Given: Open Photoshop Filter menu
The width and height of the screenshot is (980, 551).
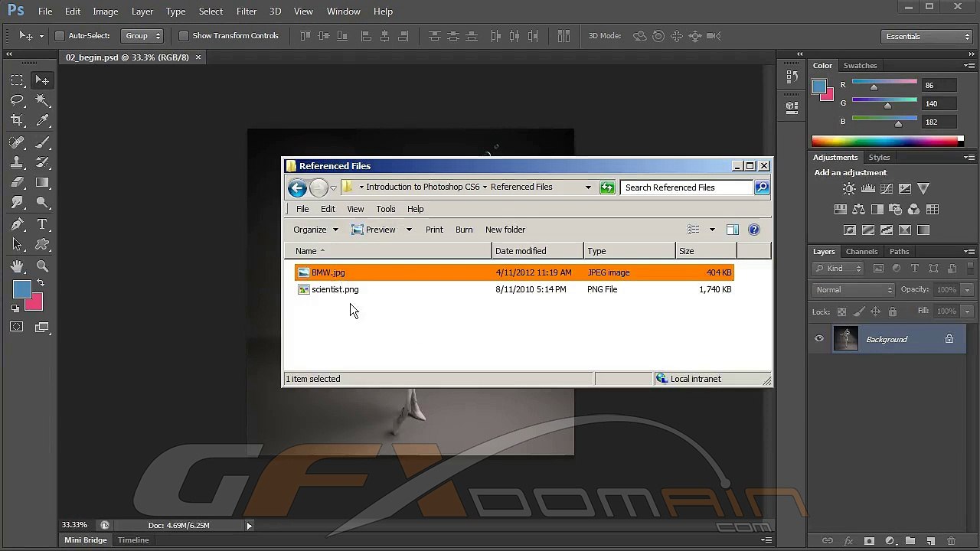Looking at the screenshot, I should click(247, 11).
